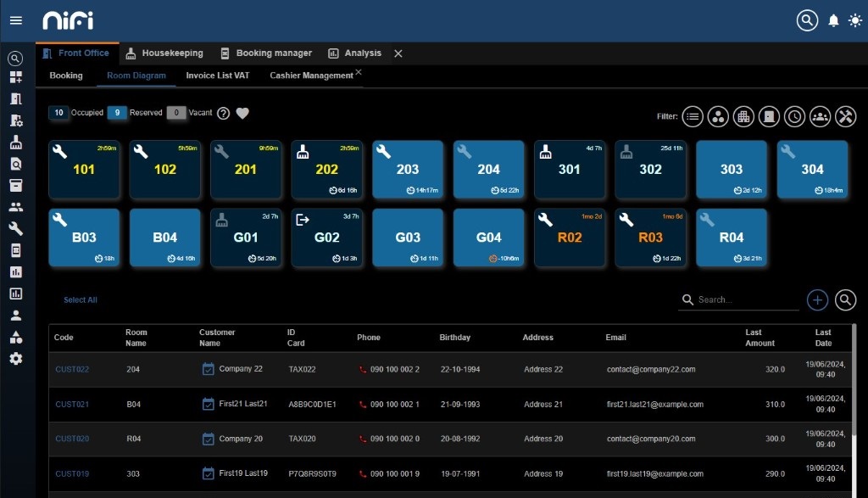
Task: Select the list view filter icon
Action: pos(693,116)
